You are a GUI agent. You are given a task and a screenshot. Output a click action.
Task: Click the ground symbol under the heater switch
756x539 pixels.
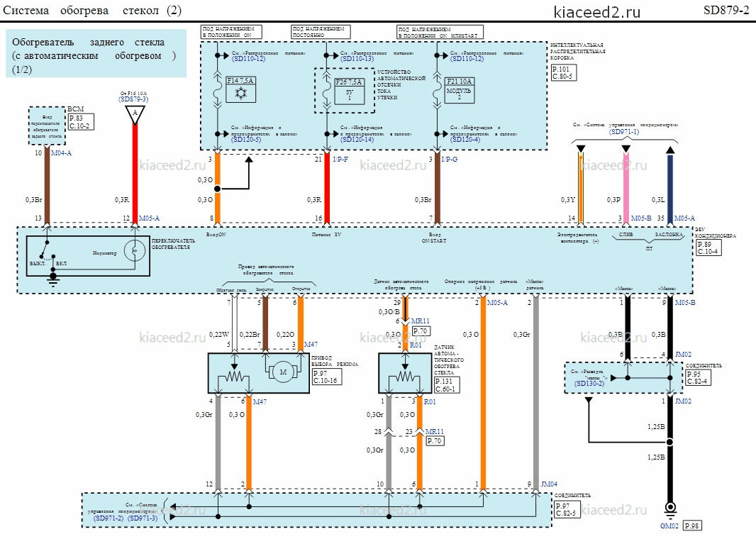pos(52,279)
